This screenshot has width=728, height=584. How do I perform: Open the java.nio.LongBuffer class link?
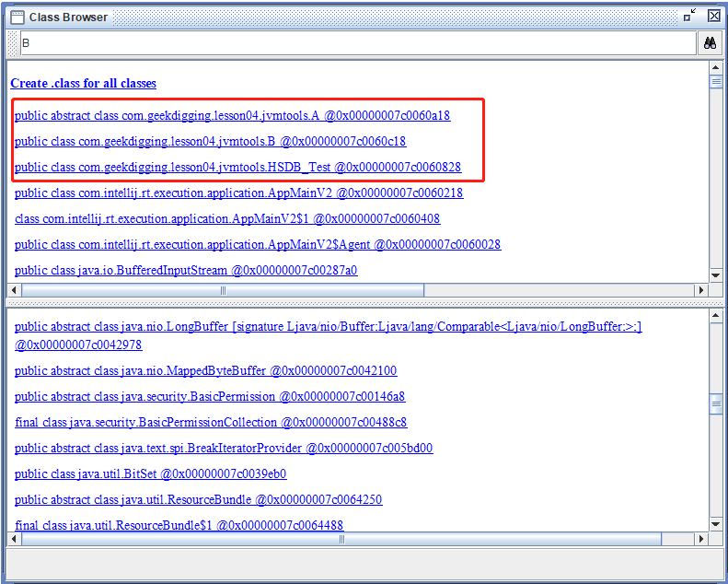pyautogui.click(x=328, y=335)
